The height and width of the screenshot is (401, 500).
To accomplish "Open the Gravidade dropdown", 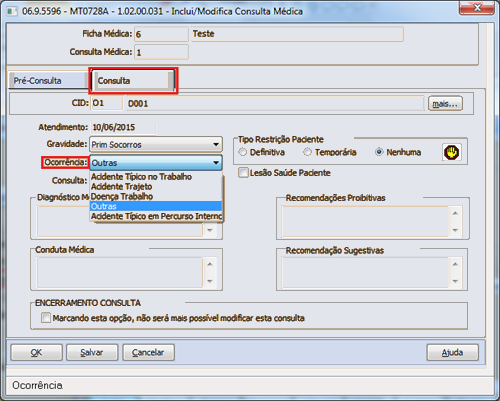I will (156, 145).
